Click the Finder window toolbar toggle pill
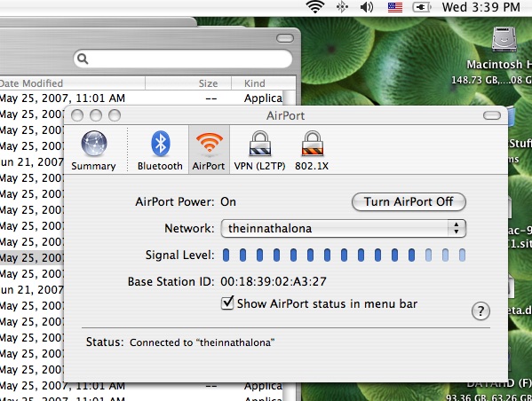 (x=285, y=38)
